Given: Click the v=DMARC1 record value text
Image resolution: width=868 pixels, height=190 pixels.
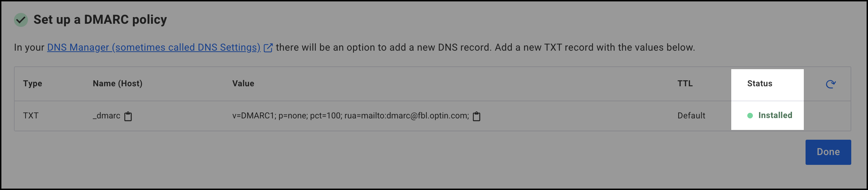Looking at the screenshot, I should coord(350,116).
